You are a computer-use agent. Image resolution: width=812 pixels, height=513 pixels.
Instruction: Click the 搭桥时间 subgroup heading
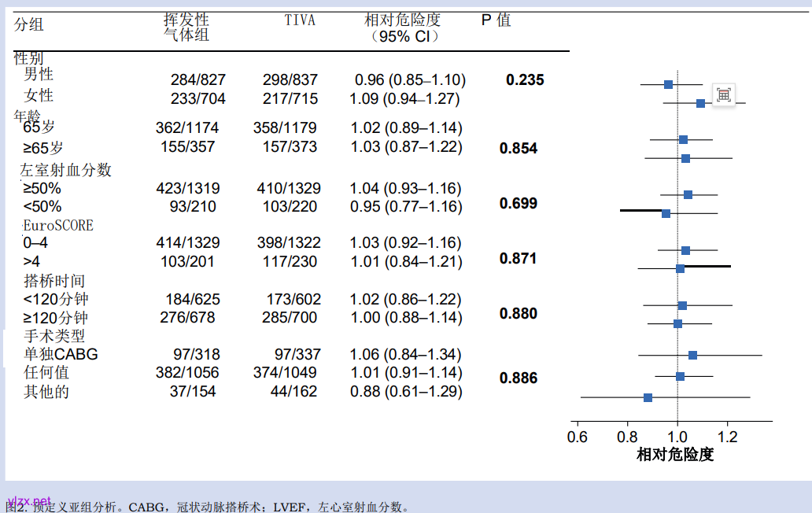[x=54, y=281]
